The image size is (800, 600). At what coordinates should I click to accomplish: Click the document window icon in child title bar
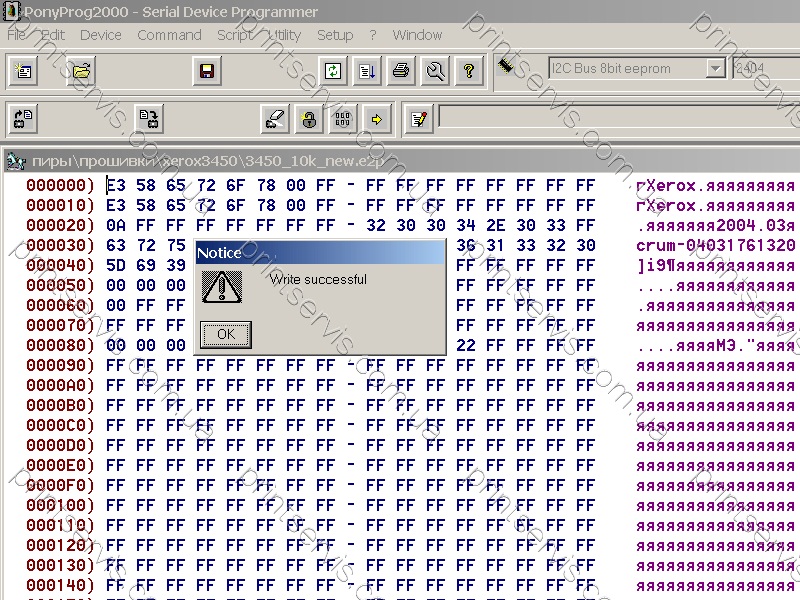[x=15, y=161]
